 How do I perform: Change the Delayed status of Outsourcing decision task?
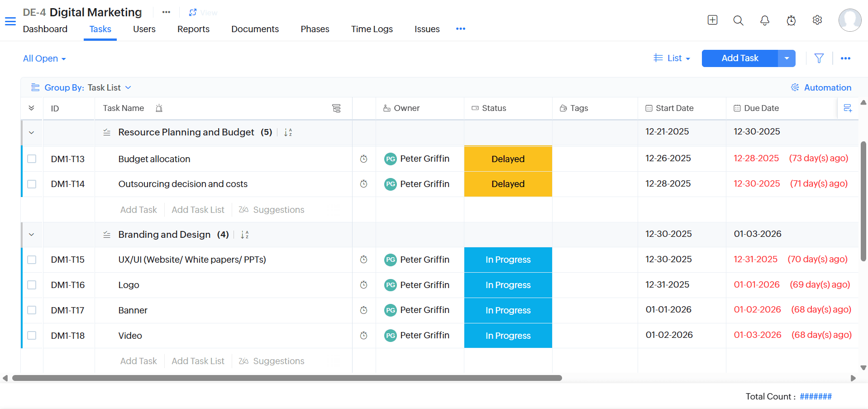(507, 184)
